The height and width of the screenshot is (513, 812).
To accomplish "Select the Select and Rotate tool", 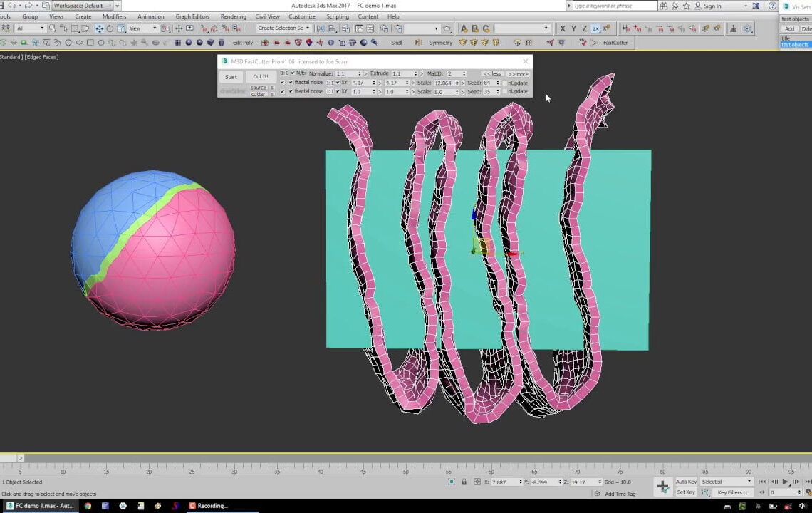I will [x=110, y=28].
